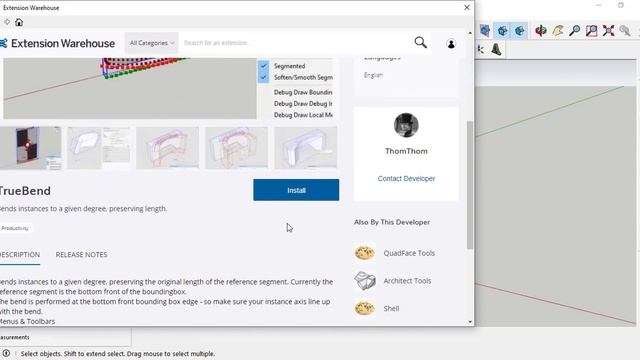This screenshot has width=640, height=360.
Task: Click the scrollbar up arrow
Action: (x=470, y=33)
